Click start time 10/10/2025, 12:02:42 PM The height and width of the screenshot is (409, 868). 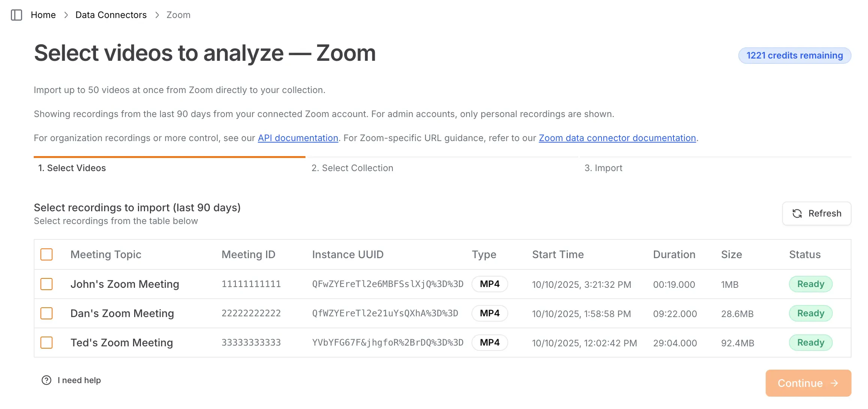point(585,343)
